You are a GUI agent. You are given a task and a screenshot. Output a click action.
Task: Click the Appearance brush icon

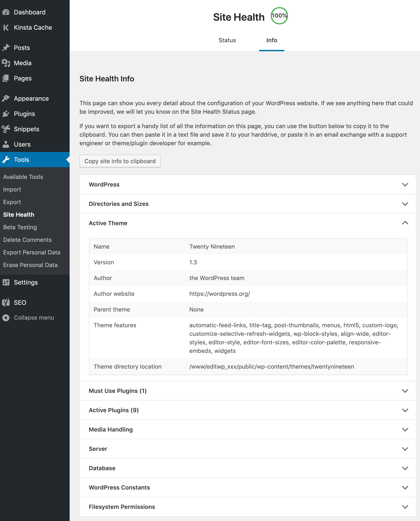pos(6,98)
